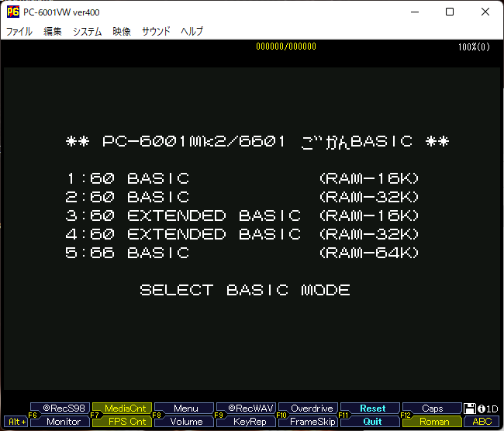
Task: Click the Alt + modifier button
Action: (x=16, y=422)
